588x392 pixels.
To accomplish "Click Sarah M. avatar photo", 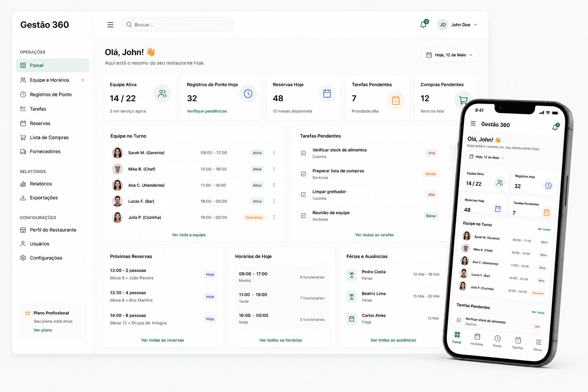I will coord(118,153).
